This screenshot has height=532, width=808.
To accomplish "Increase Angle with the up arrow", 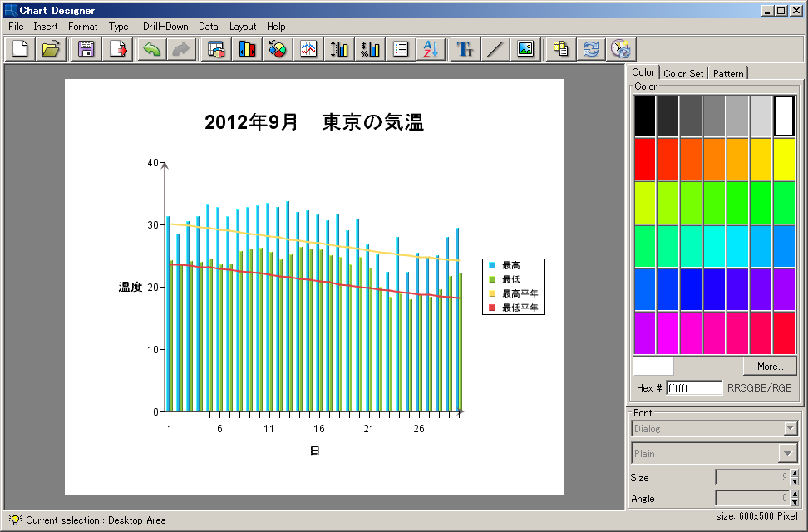I will [x=795, y=495].
